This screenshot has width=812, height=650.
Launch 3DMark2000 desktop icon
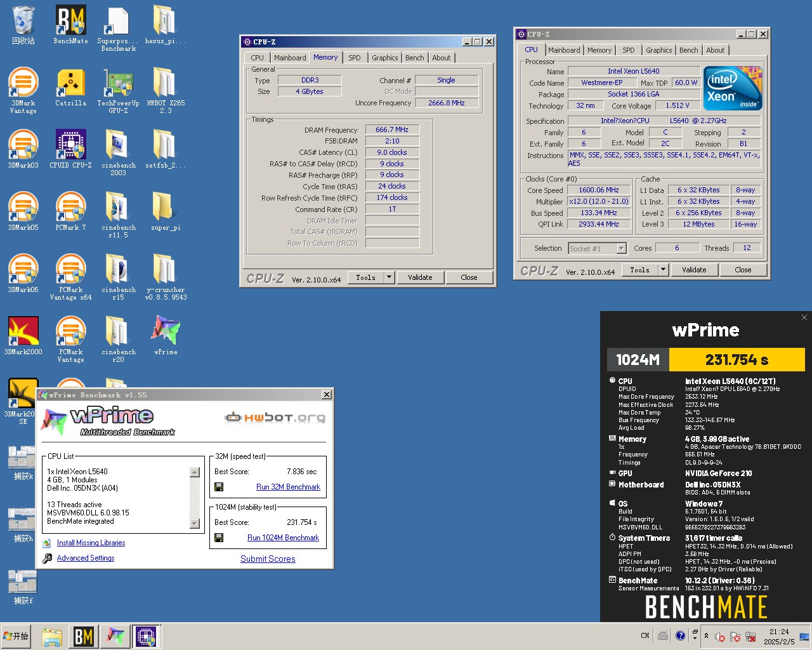23,336
